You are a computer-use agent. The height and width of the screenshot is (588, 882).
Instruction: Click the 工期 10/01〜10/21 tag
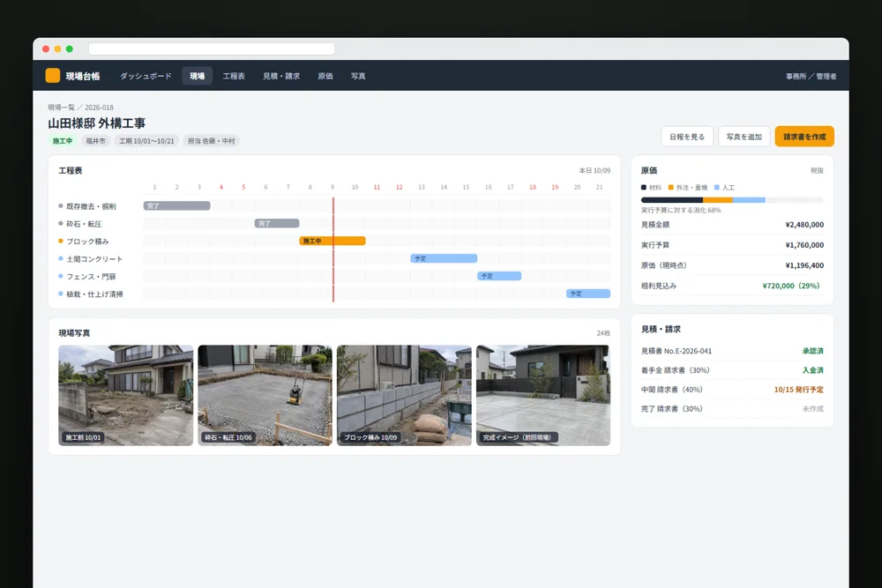click(146, 141)
